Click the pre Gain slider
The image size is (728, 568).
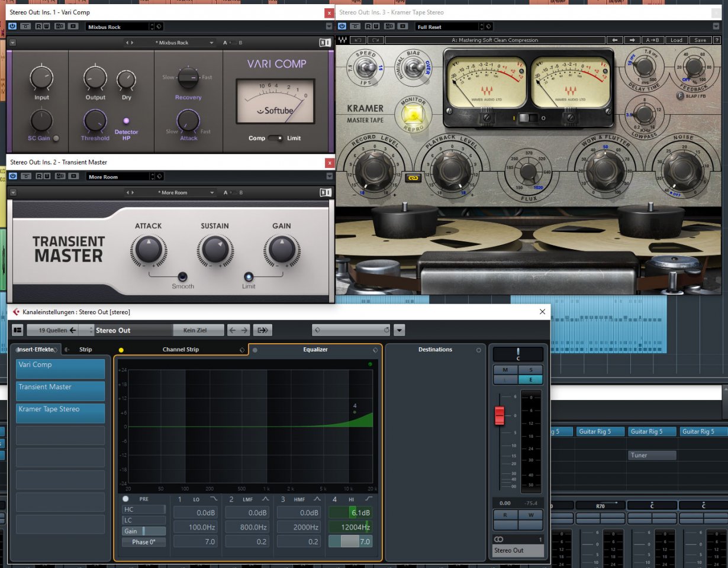(144, 531)
